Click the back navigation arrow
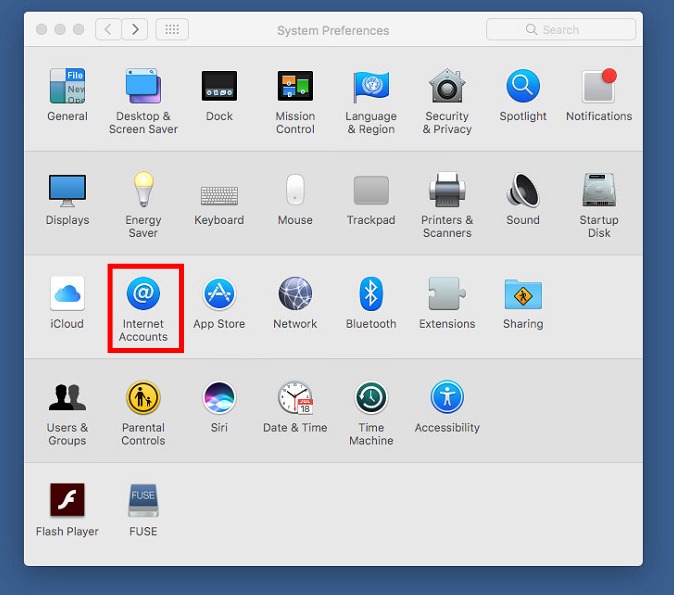This screenshot has width=674, height=595. (x=108, y=30)
